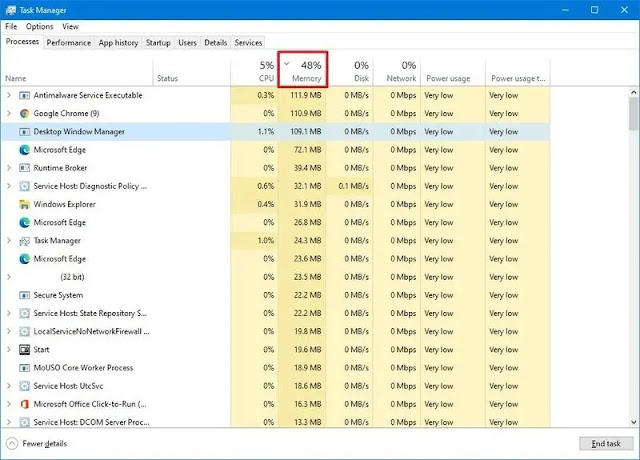Click the Microsoft Edge icon using 23.6 MB
The height and width of the screenshot is (460, 640).
(24, 259)
